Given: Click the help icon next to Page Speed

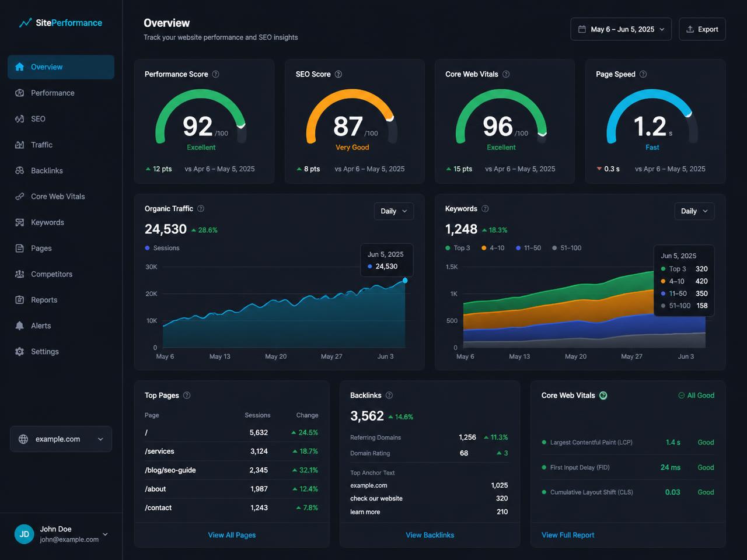Looking at the screenshot, I should pos(643,74).
